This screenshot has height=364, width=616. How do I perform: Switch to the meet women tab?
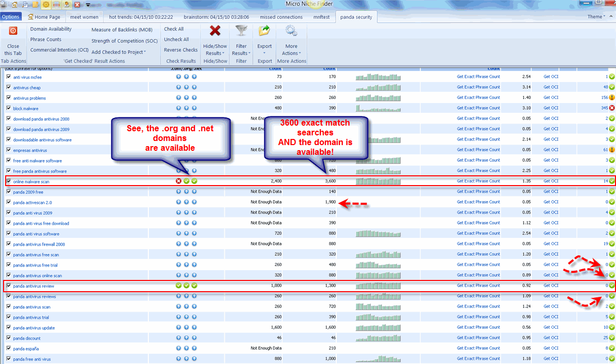[84, 17]
